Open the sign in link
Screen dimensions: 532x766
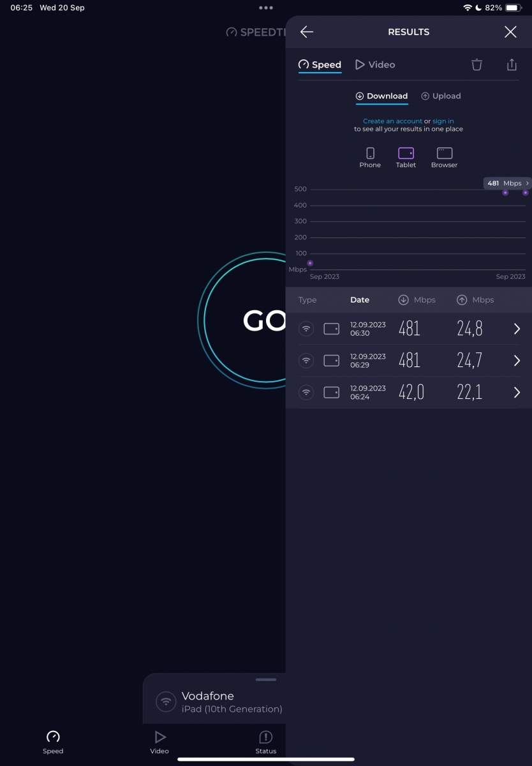(x=443, y=121)
